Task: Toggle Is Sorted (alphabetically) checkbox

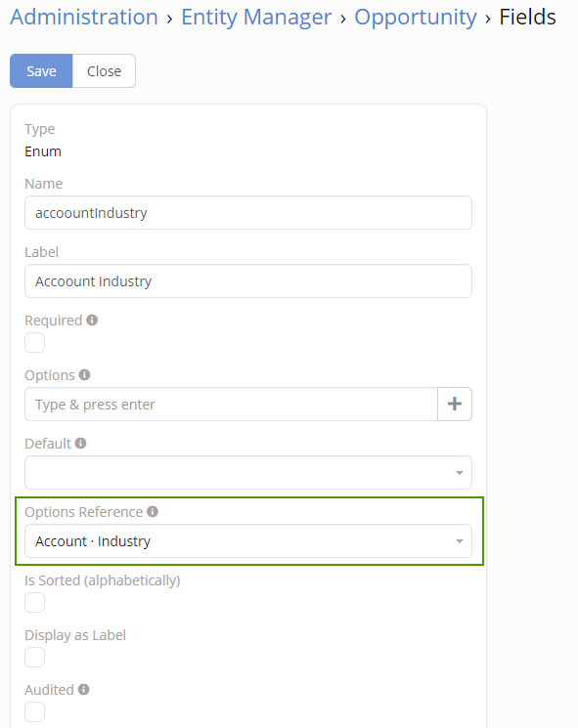Action: pyautogui.click(x=35, y=603)
